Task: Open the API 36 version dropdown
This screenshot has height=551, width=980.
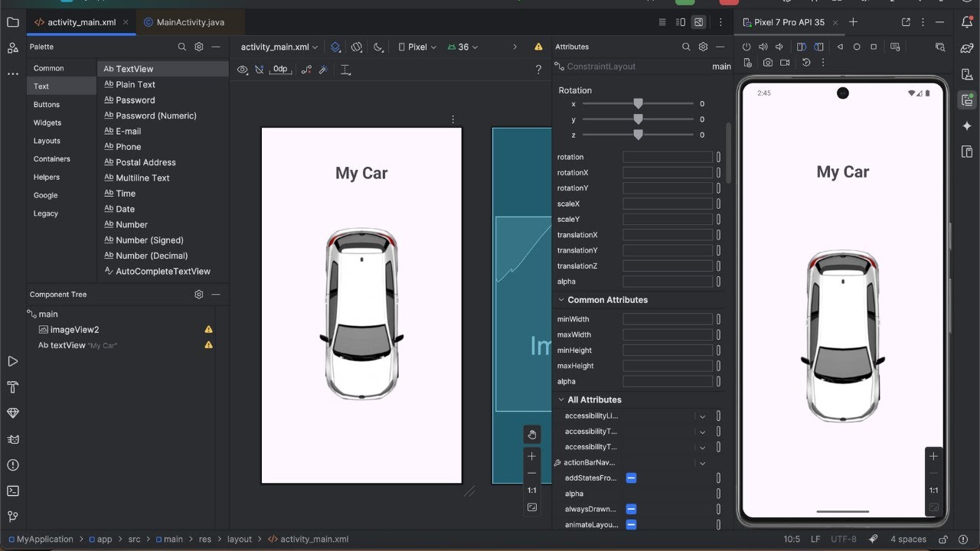Action: coord(462,47)
